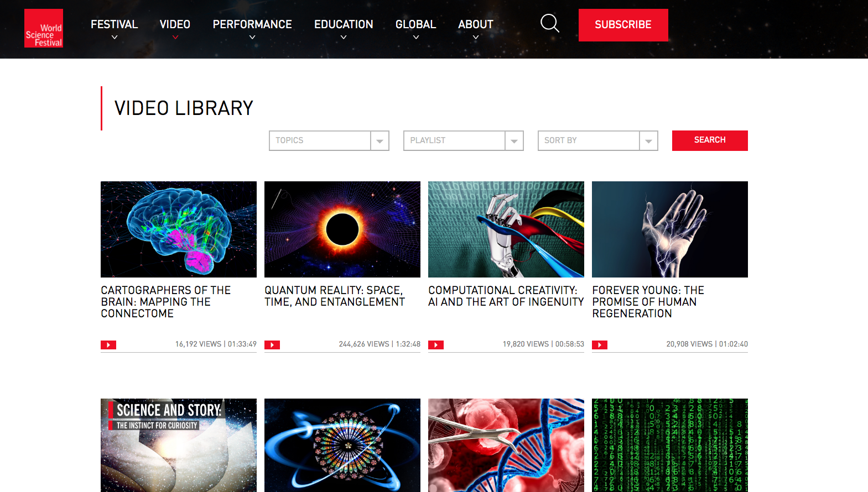Click the red Search button

pos(710,140)
